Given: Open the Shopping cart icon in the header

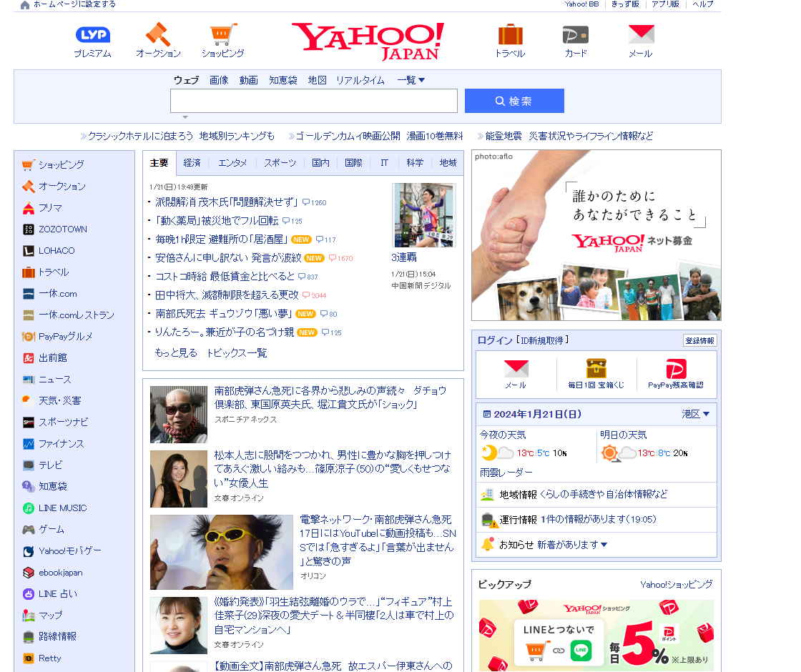Looking at the screenshot, I should (x=223, y=34).
